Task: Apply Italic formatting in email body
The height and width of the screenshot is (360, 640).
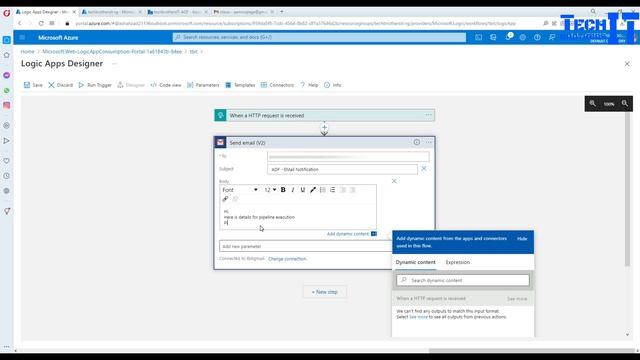Action: (293, 190)
